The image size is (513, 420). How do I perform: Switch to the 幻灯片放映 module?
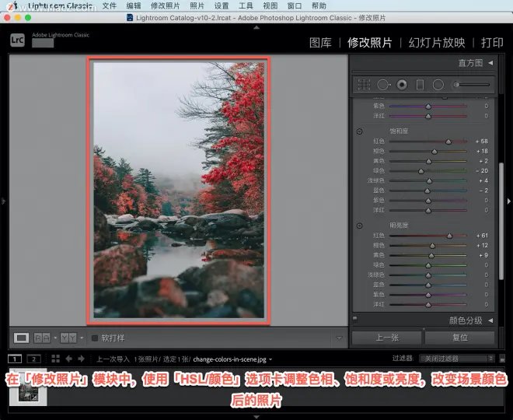437,43
